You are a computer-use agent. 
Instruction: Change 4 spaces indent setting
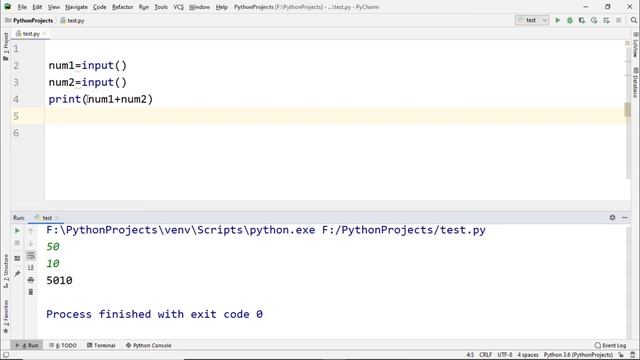pyautogui.click(x=528, y=355)
